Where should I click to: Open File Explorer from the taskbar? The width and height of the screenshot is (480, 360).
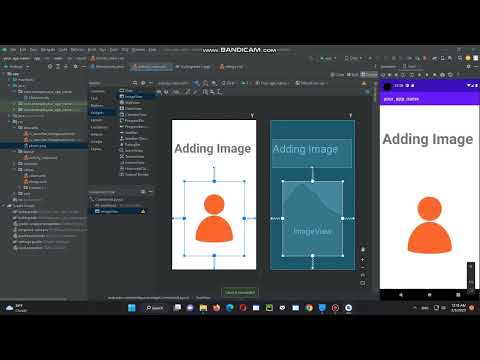[x=203, y=308]
